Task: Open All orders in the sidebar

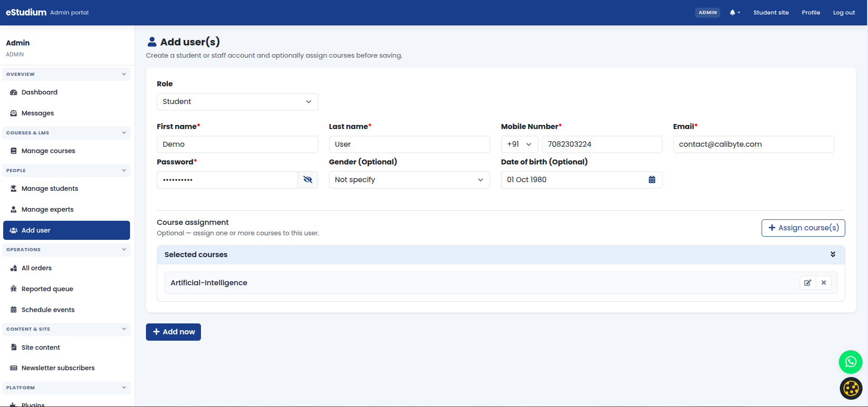Action: pyautogui.click(x=66, y=268)
